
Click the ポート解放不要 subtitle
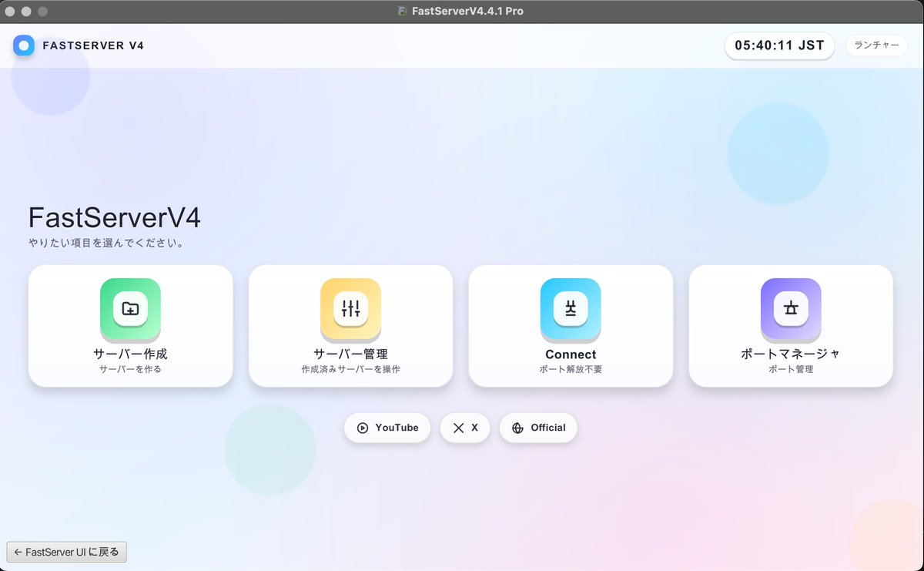(571, 370)
